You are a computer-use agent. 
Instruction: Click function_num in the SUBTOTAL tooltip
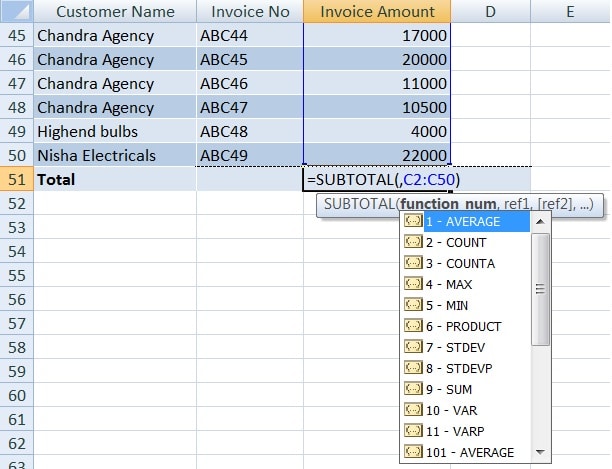pos(448,204)
